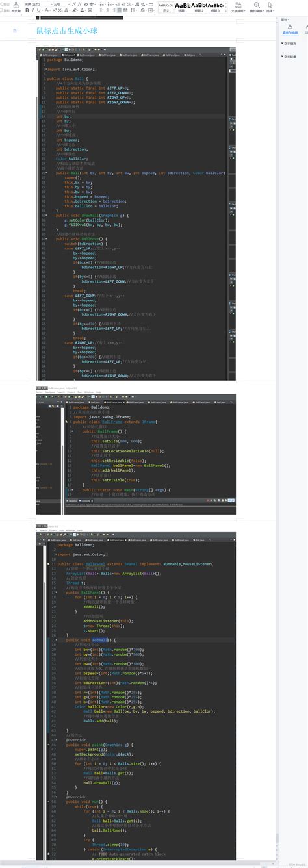Click the increase font size icon
This screenshot has width=308, height=868.
click(72, 4)
